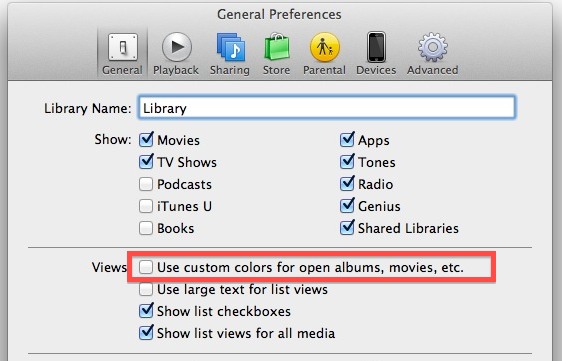Open the Devices preferences pane
The height and width of the screenshot is (361, 562).
[376, 54]
